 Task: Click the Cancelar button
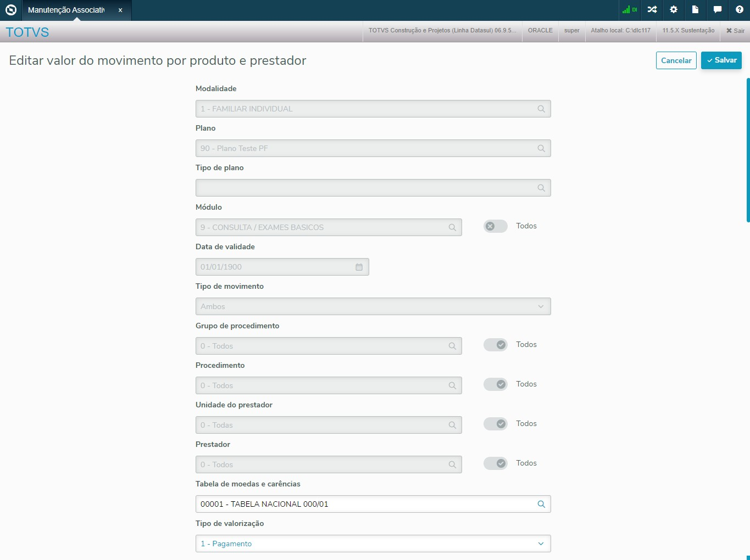pyautogui.click(x=676, y=60)
